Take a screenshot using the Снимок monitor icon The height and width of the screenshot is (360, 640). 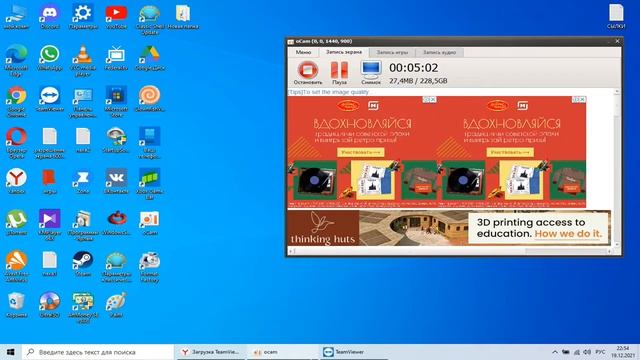click(371, 73)
